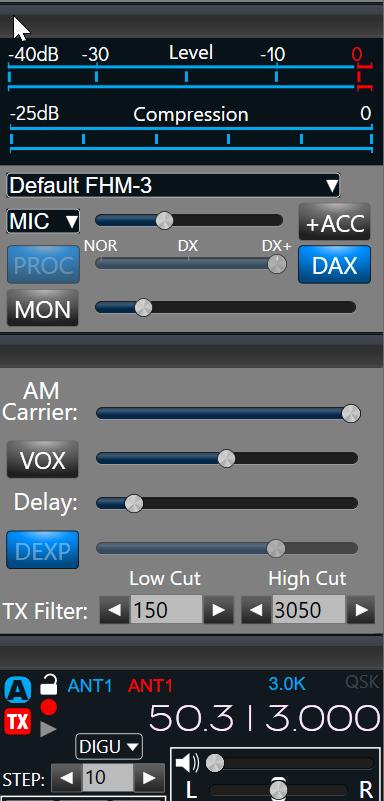
Task: Open the MIC input source dropdown
Action: [43, 221]
